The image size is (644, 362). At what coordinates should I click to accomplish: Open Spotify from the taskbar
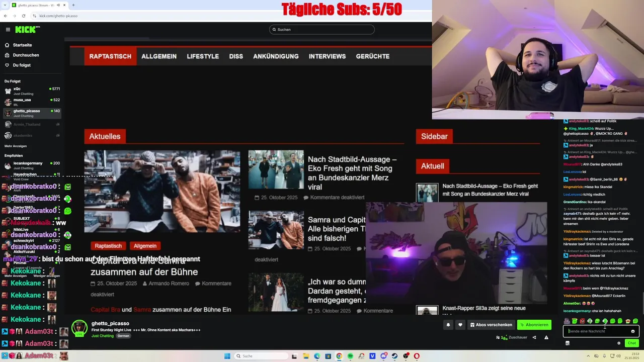coord(350,356)
